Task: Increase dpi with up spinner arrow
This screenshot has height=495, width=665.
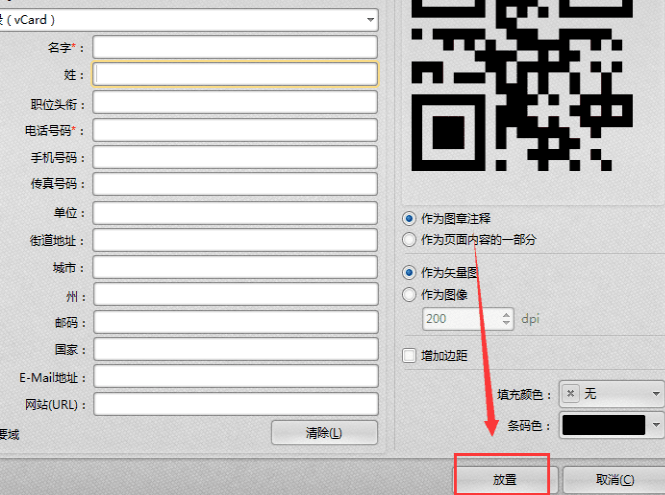Action: 506,315
